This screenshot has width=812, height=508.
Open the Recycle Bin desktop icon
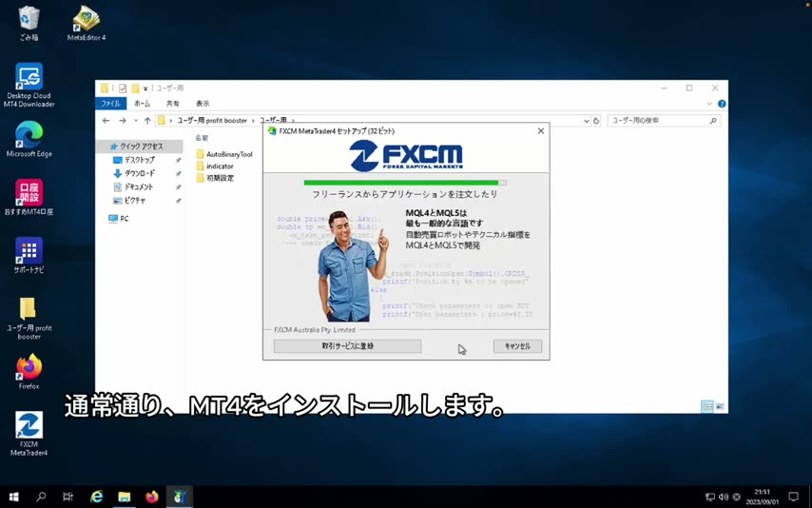pos(29,23)
